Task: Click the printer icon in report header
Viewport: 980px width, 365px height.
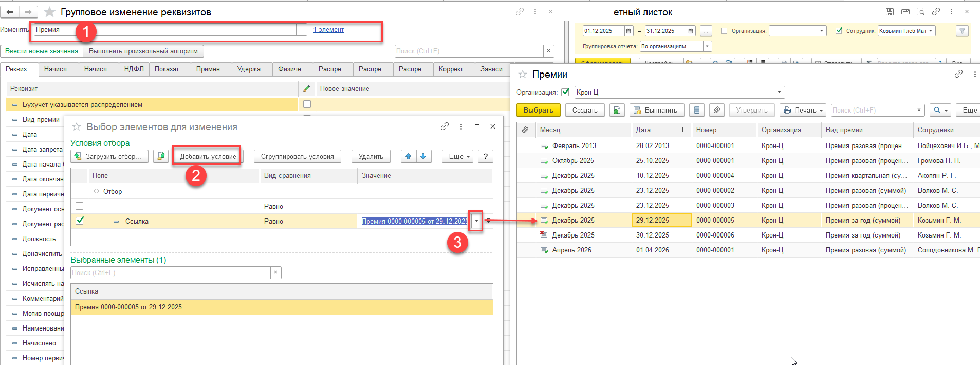Action: click(905, 12)
